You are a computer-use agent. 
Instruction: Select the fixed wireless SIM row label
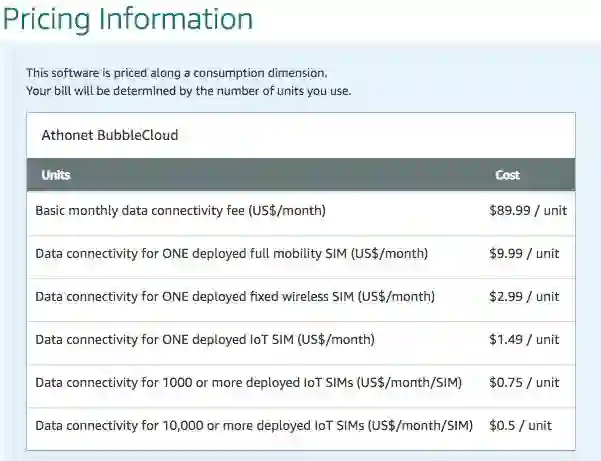(x=235, y=297)
